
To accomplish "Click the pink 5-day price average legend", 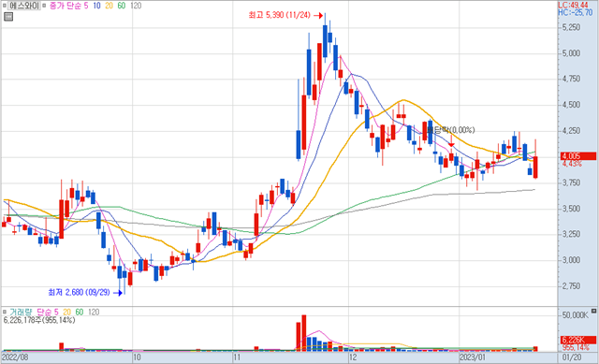I will pos(86,6).
